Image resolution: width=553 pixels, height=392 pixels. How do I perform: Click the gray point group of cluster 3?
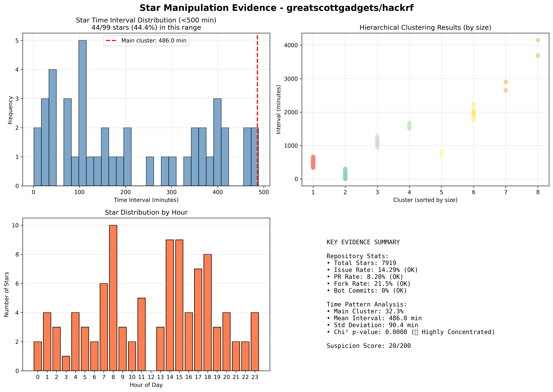(377, 142)
